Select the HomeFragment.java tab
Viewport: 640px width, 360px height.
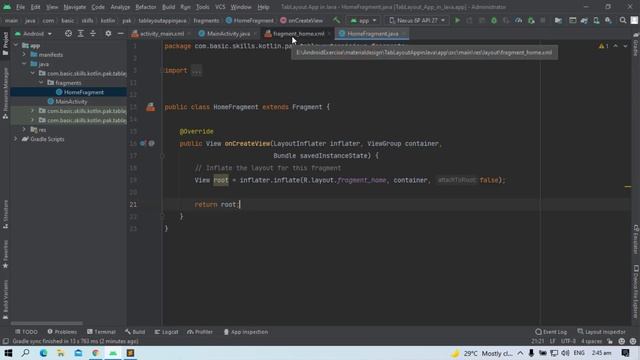pos(372,33)
